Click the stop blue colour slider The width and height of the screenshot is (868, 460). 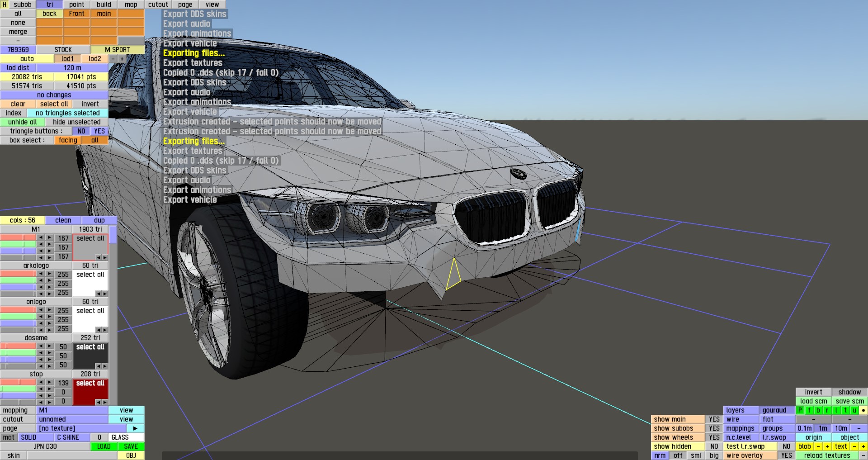18,396
